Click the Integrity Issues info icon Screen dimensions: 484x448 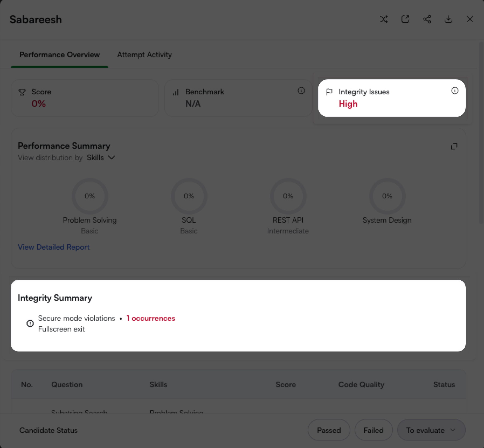(455, 91)
